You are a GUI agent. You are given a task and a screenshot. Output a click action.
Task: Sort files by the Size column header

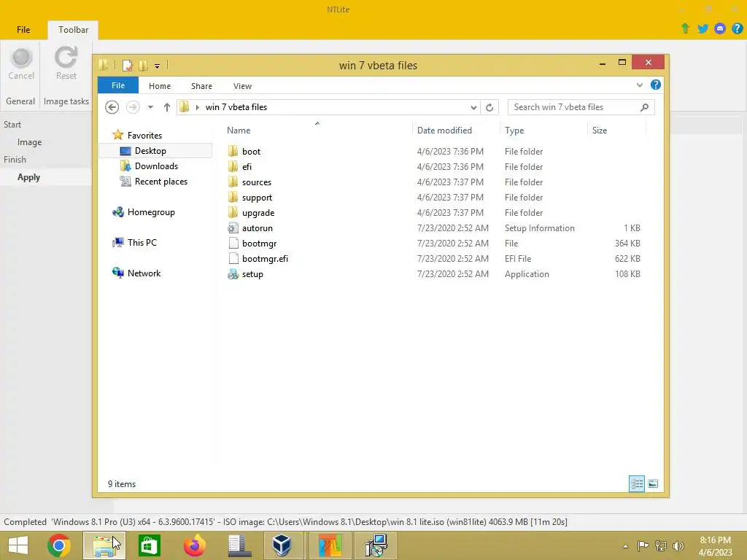(x=600, y=130)
